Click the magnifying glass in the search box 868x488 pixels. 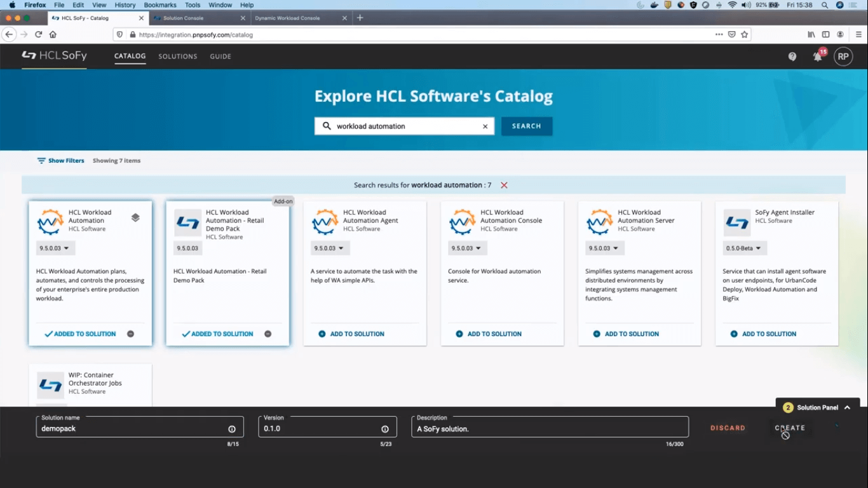pyautogui.click(x=326, y=126)
